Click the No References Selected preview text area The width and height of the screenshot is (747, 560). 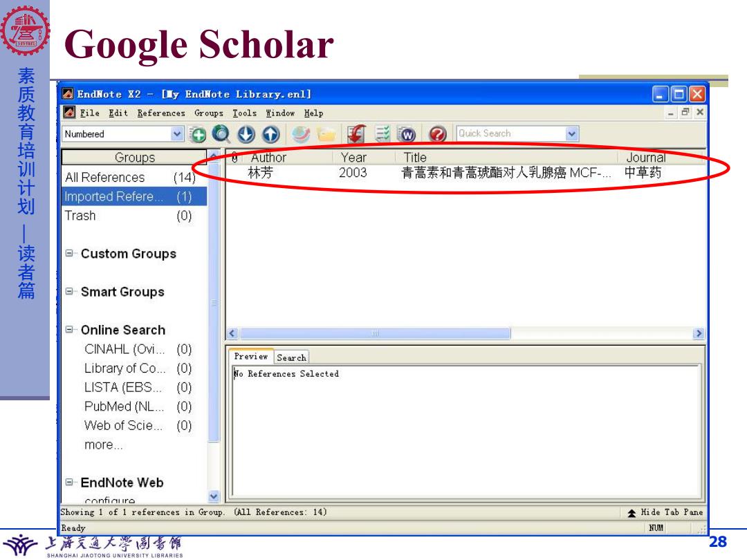(466, 431)
